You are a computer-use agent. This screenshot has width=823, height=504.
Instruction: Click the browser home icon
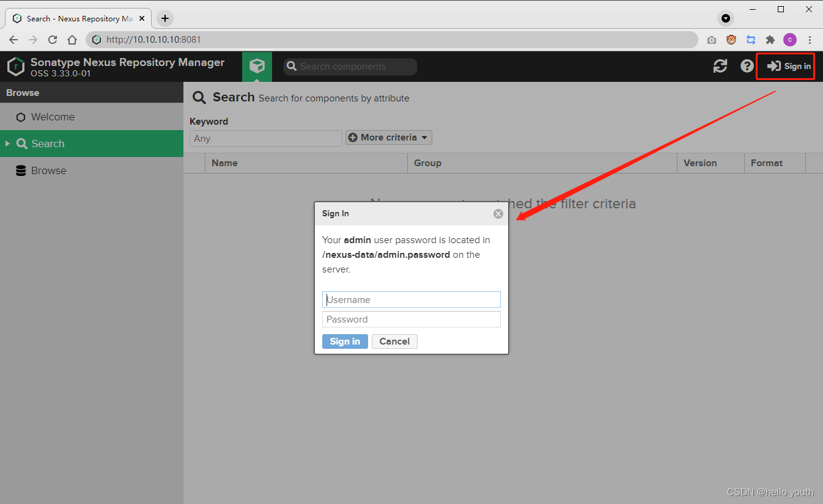coord(72,39)
